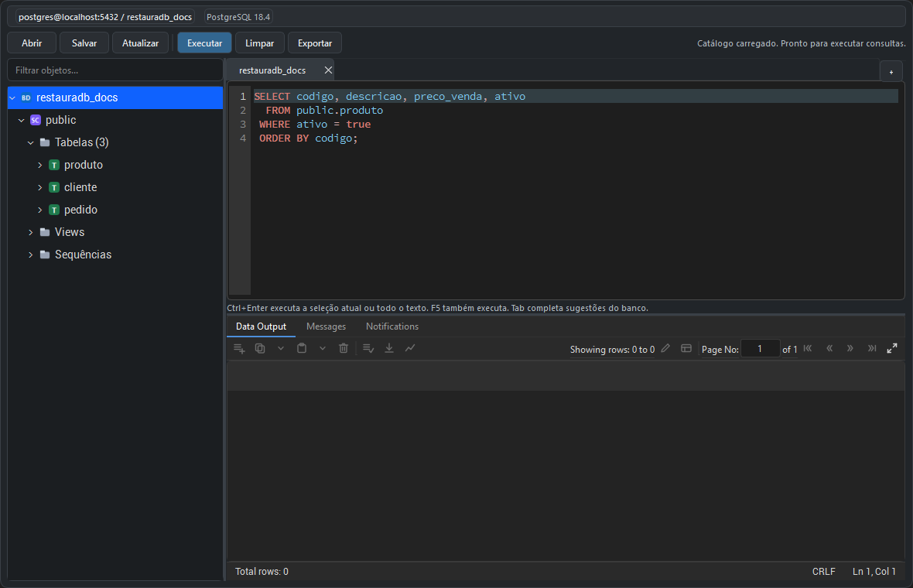
Task: Switch to the Notifications tab
Action: [392, 326]
